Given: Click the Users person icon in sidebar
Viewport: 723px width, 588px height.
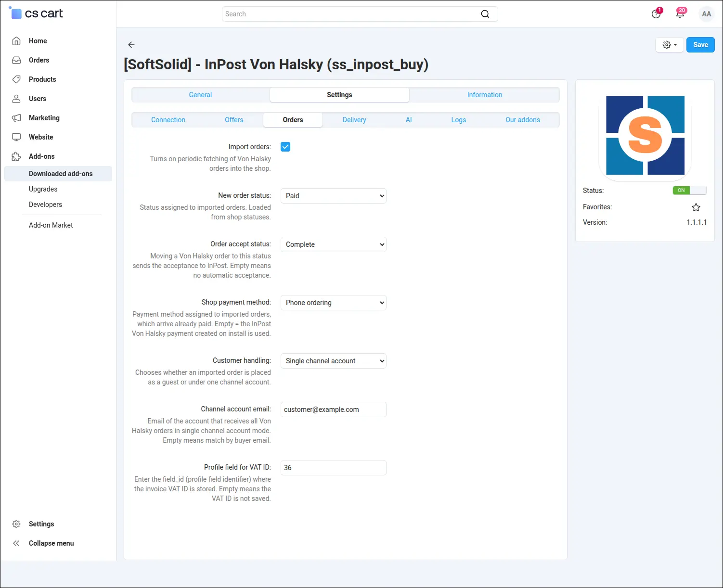Looking at the screenshot, I should 16,99.
